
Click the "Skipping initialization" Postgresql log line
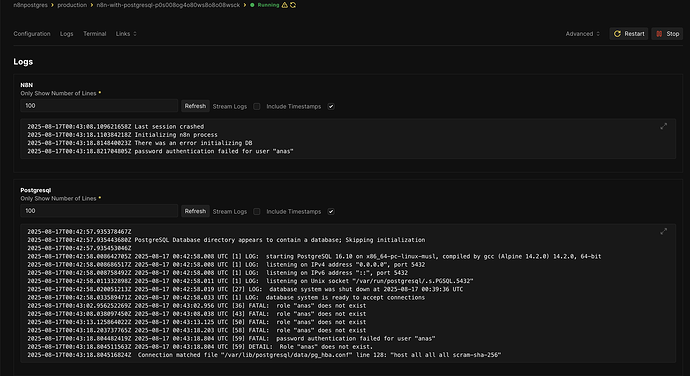226,240
